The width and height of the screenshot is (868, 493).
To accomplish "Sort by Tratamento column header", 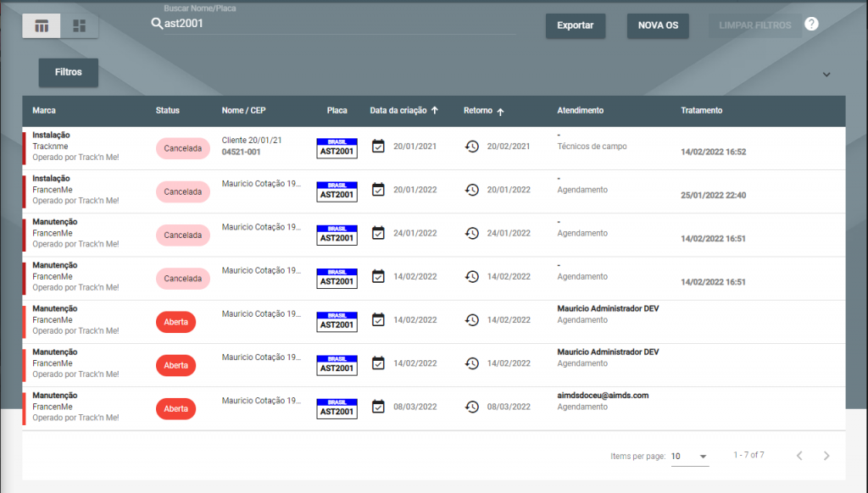I will (701, 110).
